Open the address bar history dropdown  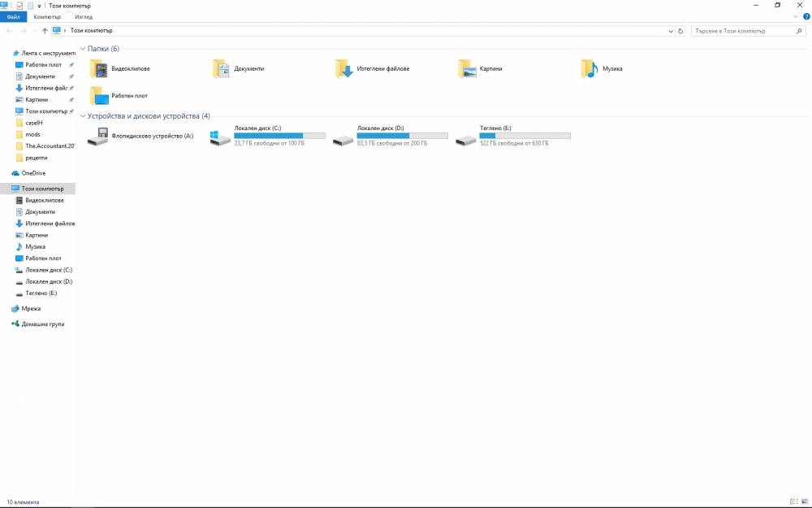pos(671,31)
